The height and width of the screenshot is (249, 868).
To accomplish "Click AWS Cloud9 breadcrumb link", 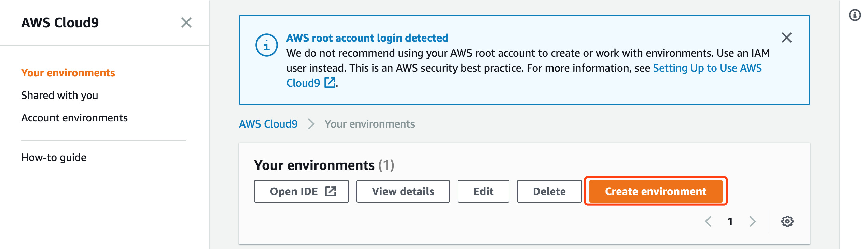I will click(268, 124).
